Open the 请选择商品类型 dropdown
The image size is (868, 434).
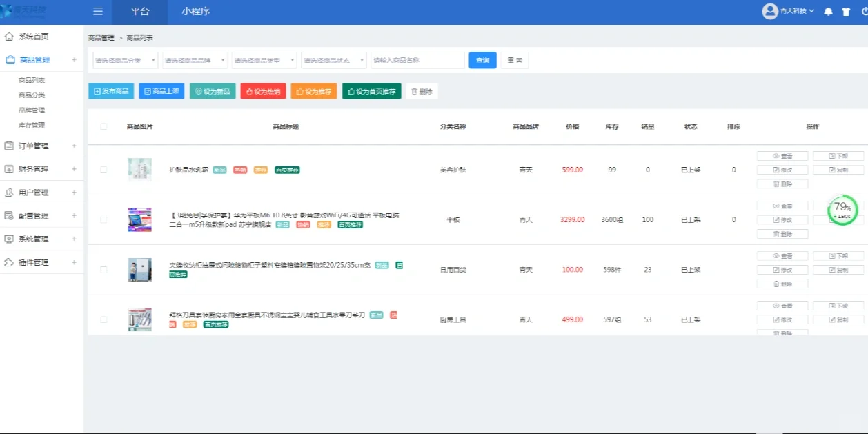(264, 60)
